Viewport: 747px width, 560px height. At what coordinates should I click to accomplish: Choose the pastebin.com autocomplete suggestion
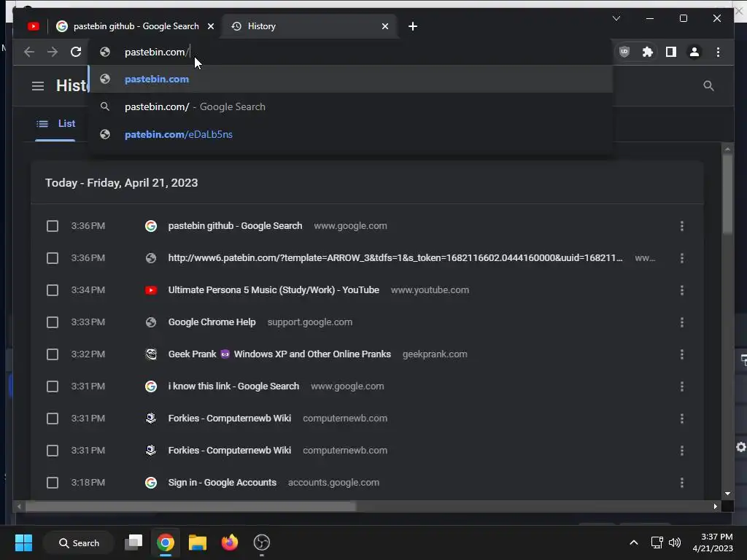tap(350, 79)
